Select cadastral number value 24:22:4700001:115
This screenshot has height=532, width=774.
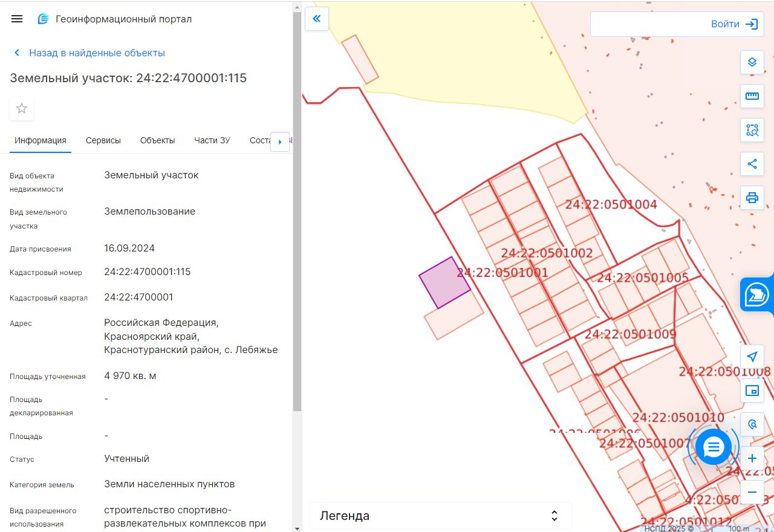148,272
